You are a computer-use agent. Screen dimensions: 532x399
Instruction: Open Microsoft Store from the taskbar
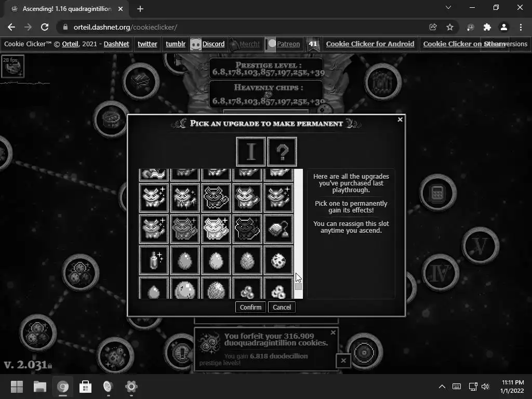click(x=85, y=387)
